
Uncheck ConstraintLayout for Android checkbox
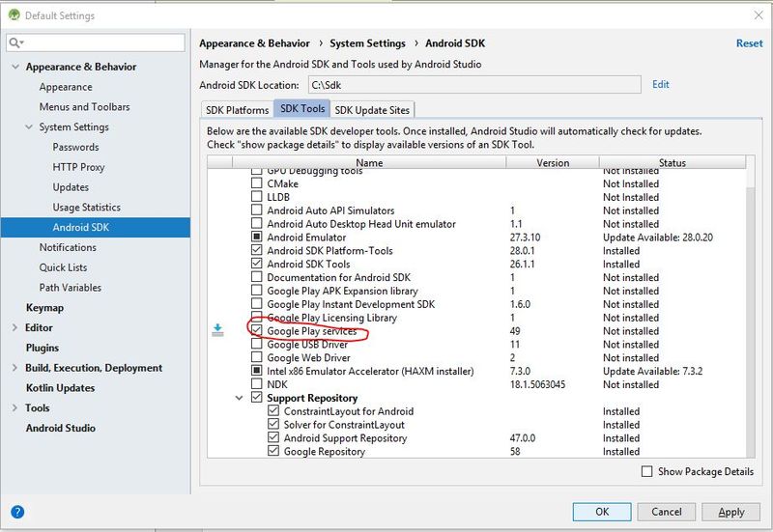coord(273,410)
